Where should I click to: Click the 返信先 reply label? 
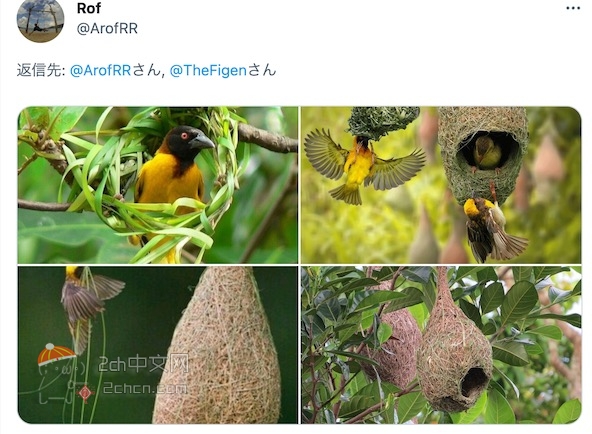pos(41,71)
